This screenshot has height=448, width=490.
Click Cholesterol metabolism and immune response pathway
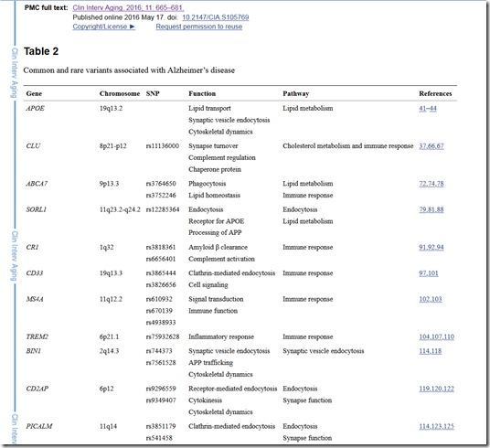347,145
